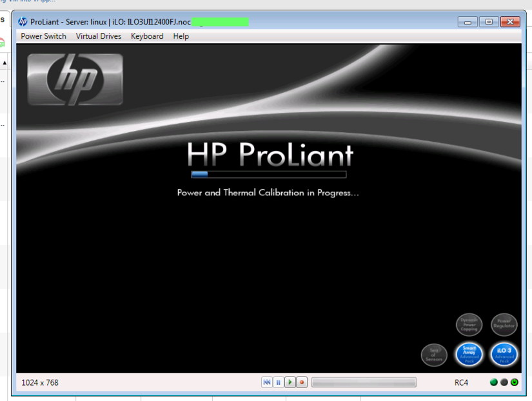Click the HP icon in the title bar
This screenshot has height=401, width=532.
[x=23, y=22]
